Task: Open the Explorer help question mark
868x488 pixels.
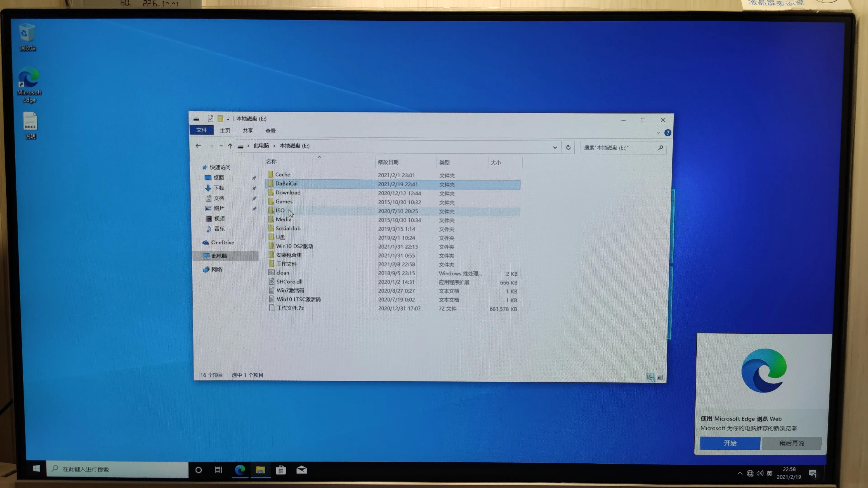Action: 668,133
